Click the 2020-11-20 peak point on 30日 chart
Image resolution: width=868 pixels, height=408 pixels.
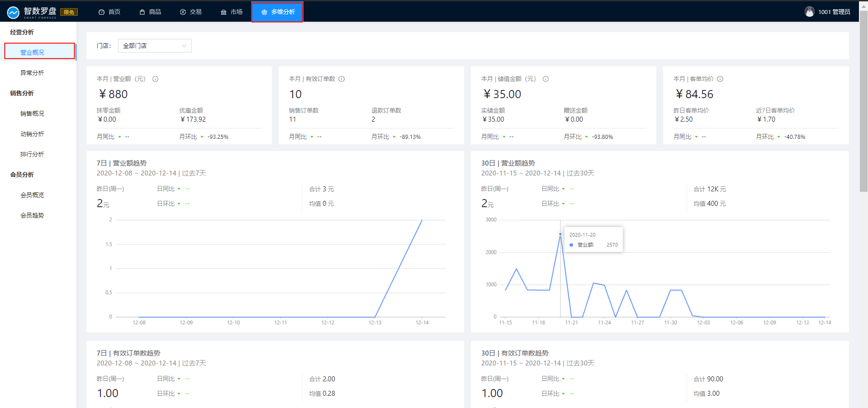(x=560, y=234)
